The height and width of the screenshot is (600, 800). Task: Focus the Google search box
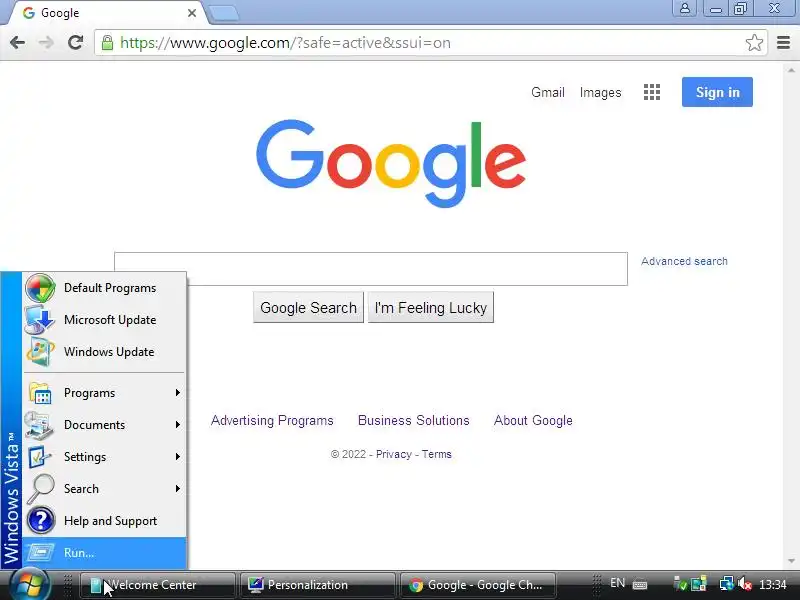coord(371,269)
